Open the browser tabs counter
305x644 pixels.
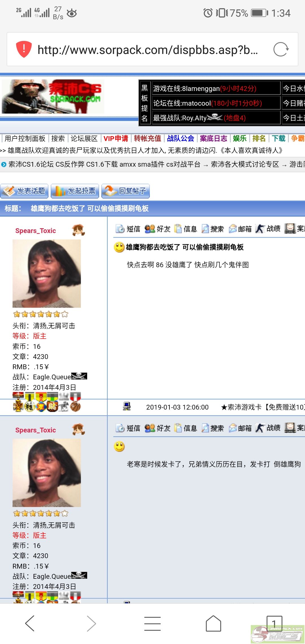click(274, 623)
